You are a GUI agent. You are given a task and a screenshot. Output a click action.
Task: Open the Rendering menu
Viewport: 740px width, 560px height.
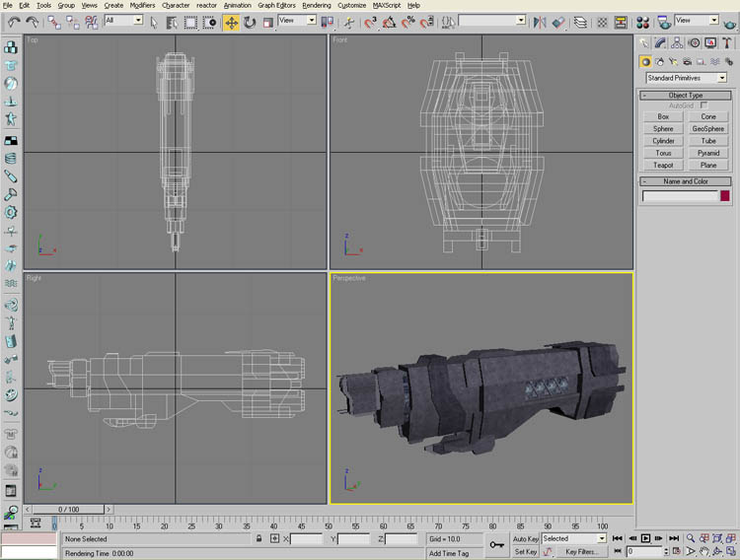(x=317, y=5)
